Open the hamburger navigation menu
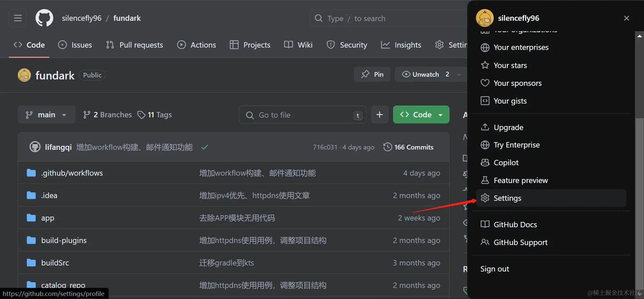644x299 pixels. 18,18
